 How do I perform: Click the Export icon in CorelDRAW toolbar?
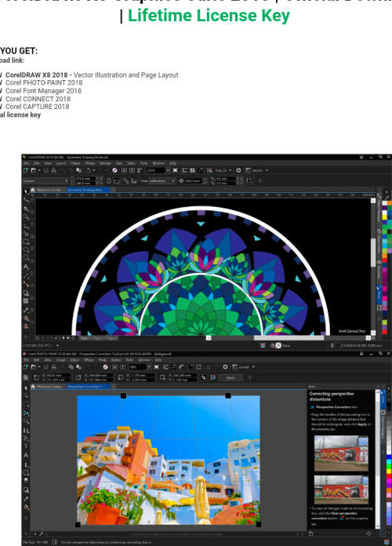[132, 170]
